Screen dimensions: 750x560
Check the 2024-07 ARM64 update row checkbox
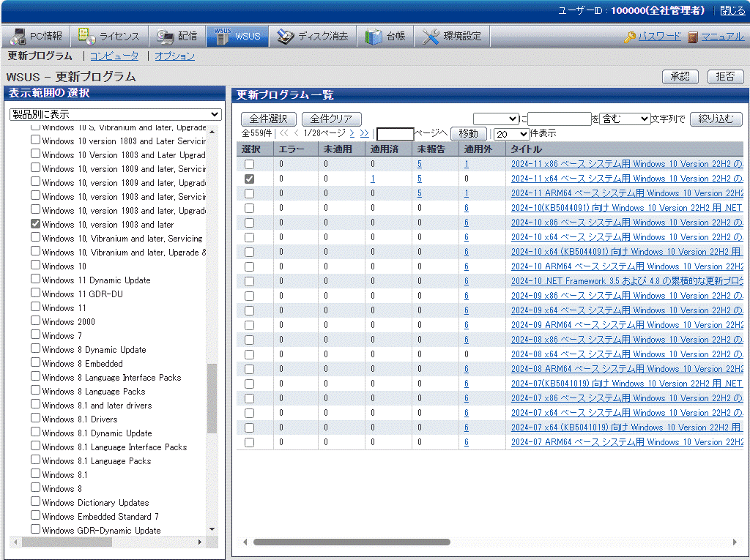coord(249,442)
